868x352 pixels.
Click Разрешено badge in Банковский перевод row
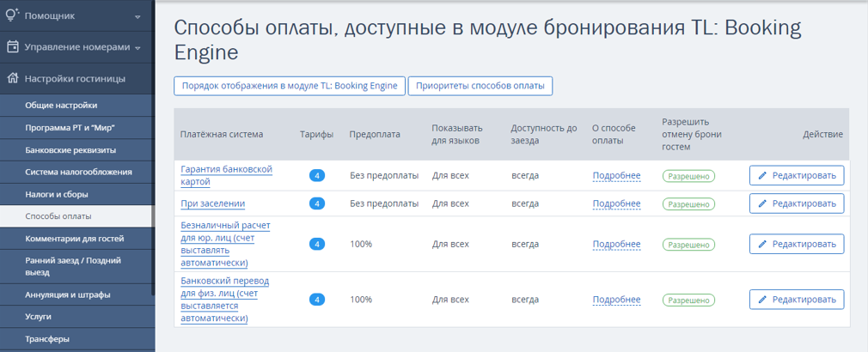click(689, 300)
